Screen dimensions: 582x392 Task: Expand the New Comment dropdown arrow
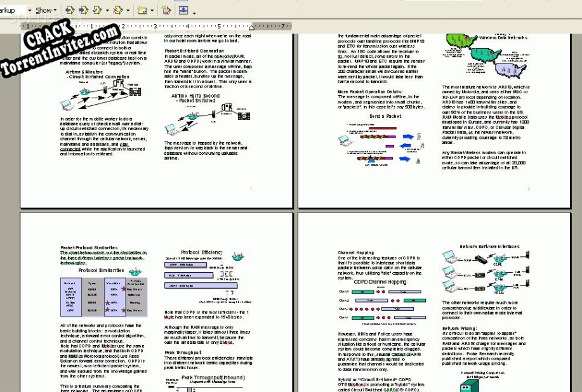[152, 10]
